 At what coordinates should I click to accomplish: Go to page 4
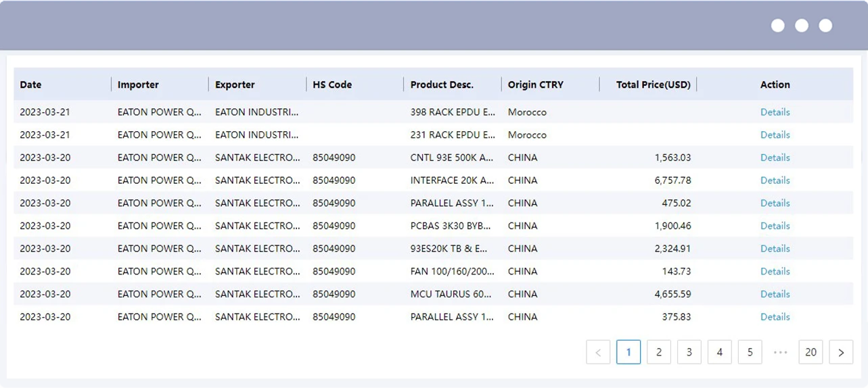click(720, 352)
